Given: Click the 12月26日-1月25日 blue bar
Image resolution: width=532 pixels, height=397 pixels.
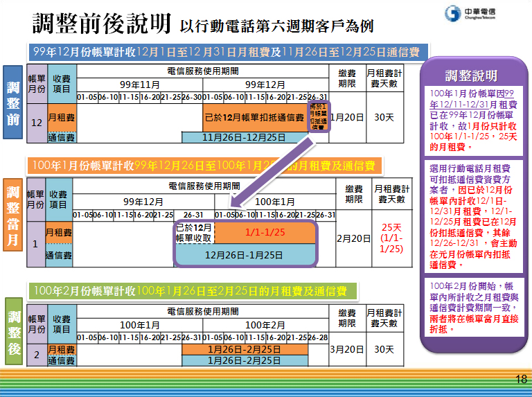Looking at the screenshot, I should click(245, 255).
